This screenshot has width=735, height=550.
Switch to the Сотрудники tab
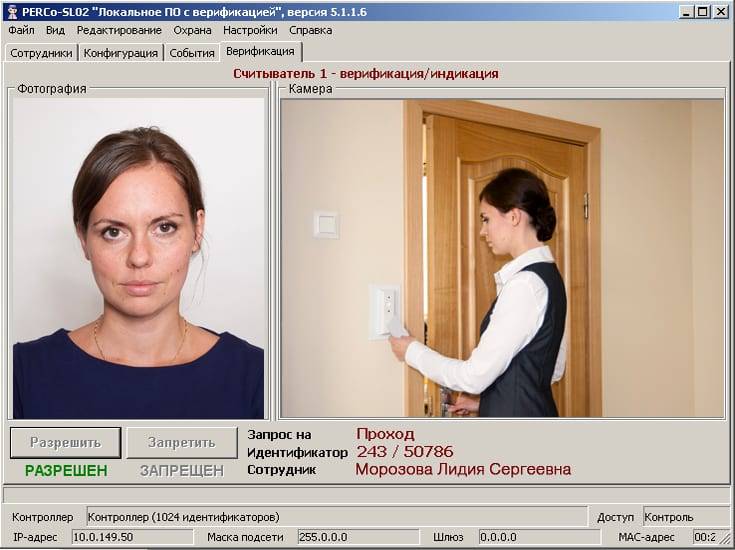[x=41, y=53]
